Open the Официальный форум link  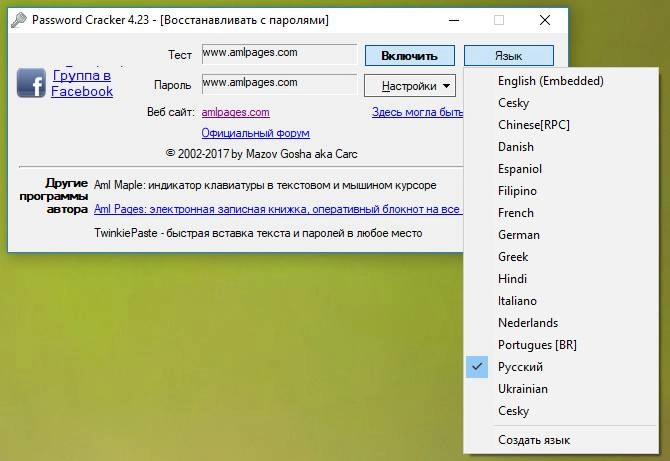256,133
